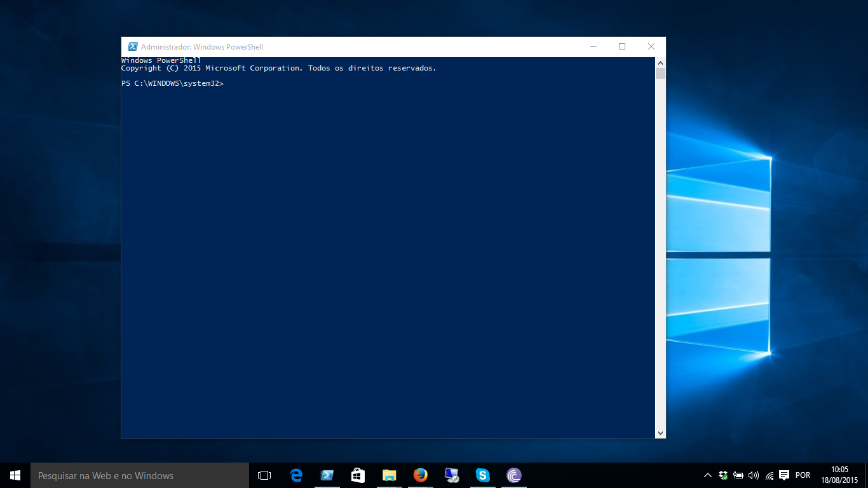Select the PowerShell taskbar icon
Image resolution: width=868 pixels, height=488 pixels.
(327, 475)
